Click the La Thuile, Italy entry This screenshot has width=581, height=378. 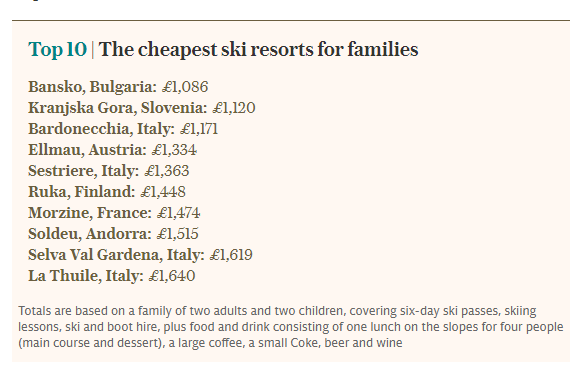[112, 276]
